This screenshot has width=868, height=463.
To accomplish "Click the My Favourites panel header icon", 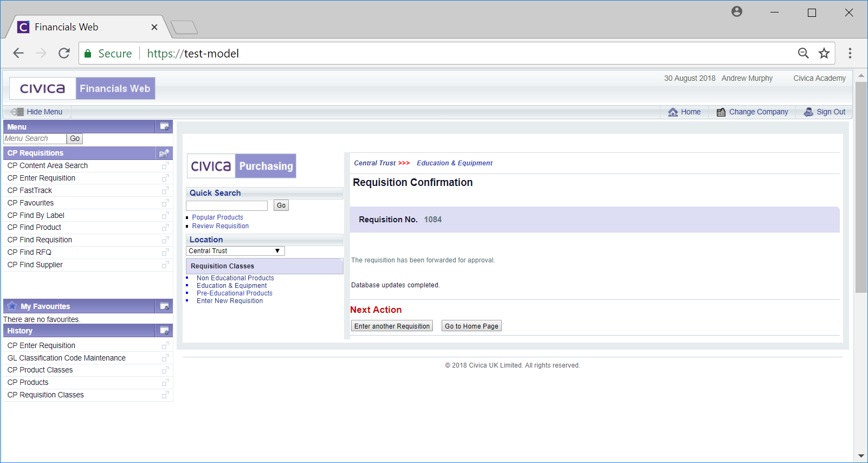I will tap(164, 306).
